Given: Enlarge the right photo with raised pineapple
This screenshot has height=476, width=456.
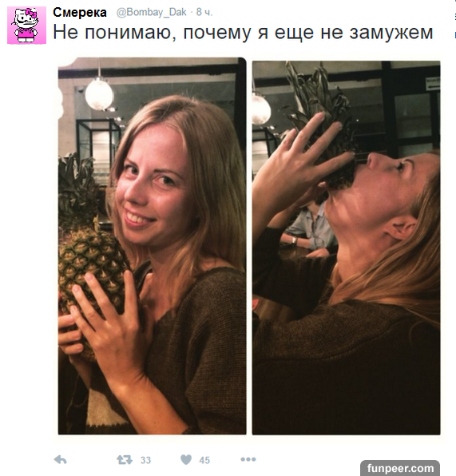Looking at the screenshot, I should (346, 248).
